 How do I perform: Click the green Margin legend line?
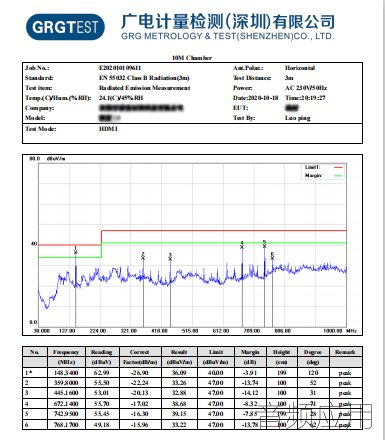coord(338,175)
